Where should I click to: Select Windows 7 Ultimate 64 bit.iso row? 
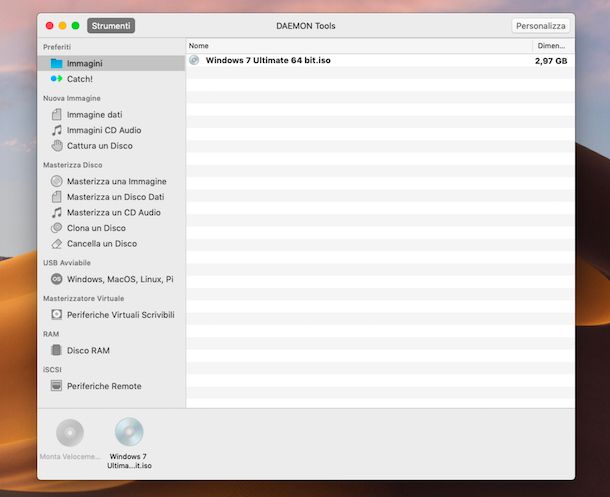click(x=266, y=61)
